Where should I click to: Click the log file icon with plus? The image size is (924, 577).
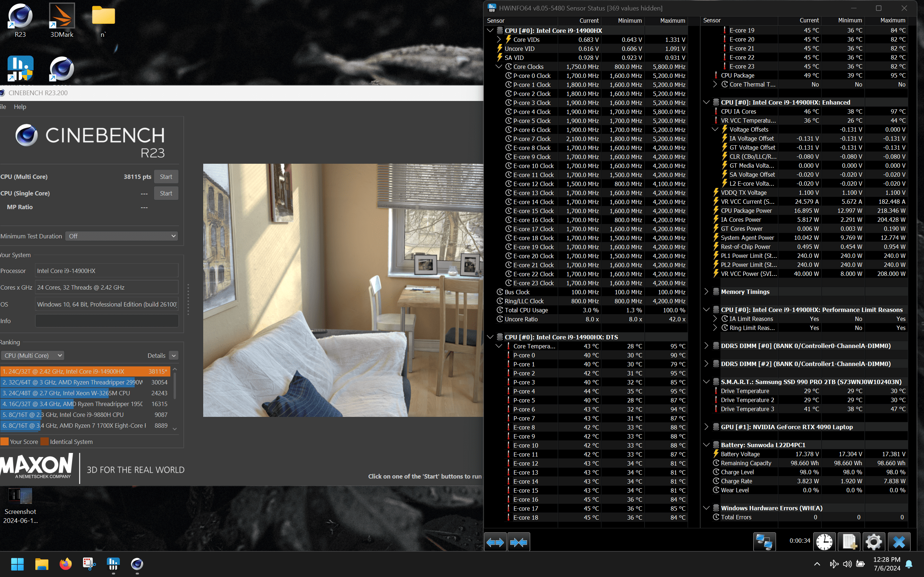tap(849, 542)
